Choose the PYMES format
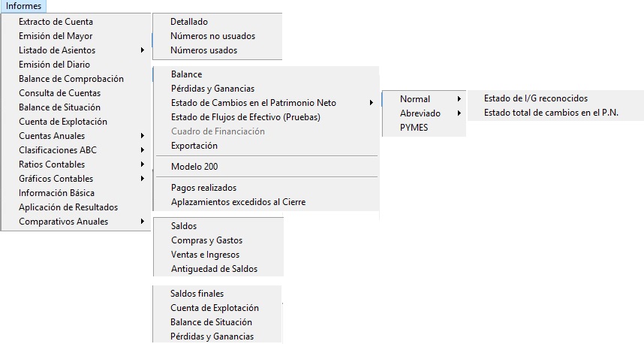Viewport: 644px width, 344px height. (x=414, y=128)
